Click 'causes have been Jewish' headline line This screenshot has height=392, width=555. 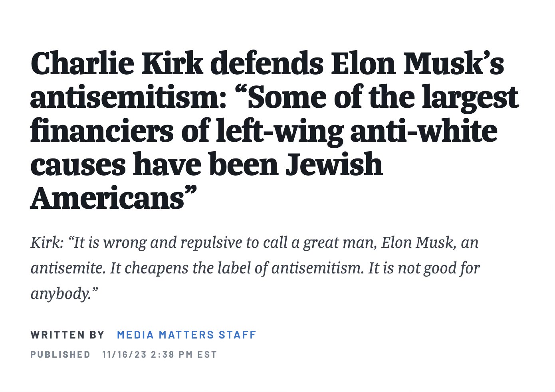click(x=206, y=164)
